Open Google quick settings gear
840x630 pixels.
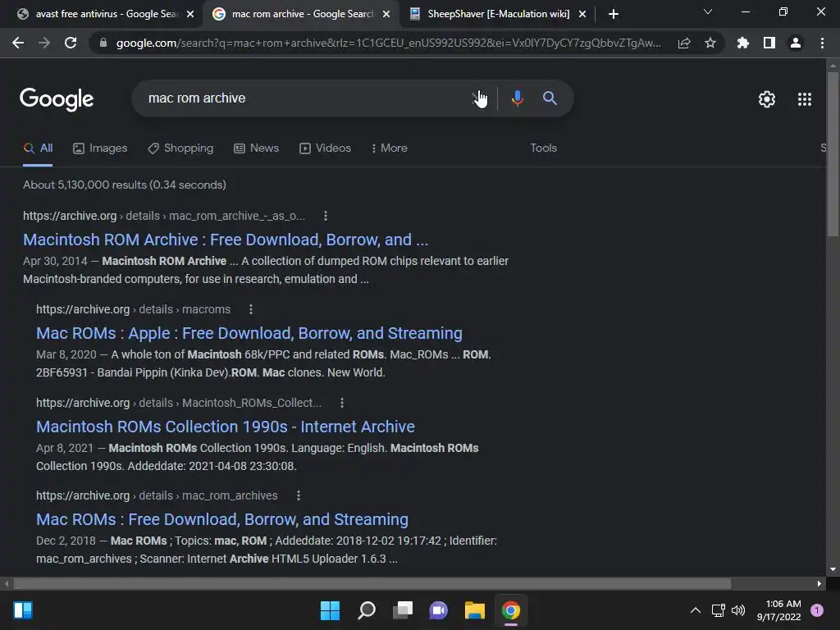point(767,99)
